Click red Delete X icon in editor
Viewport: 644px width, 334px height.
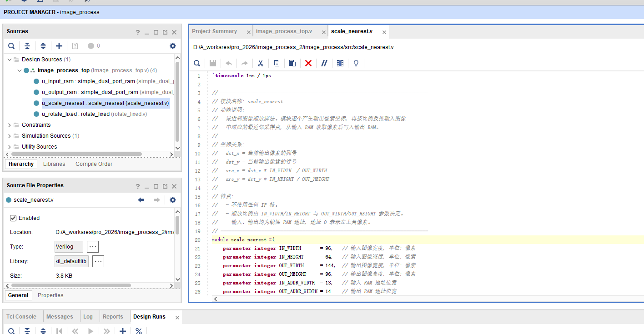click(x=308, y=63)
